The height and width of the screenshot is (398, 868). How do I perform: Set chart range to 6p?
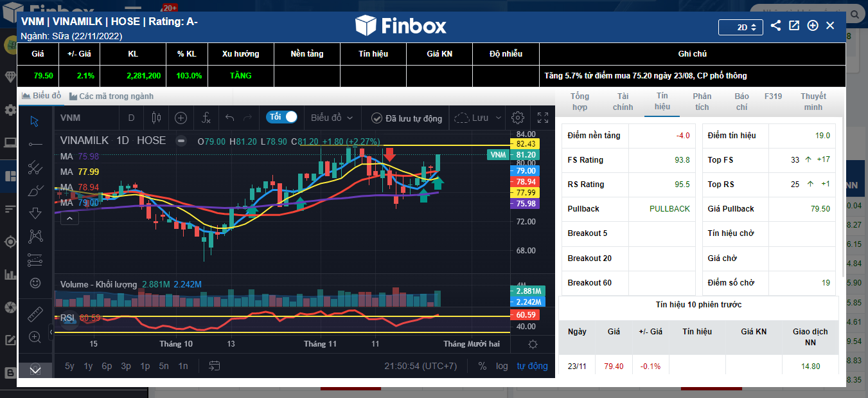(x=107, y=366)
